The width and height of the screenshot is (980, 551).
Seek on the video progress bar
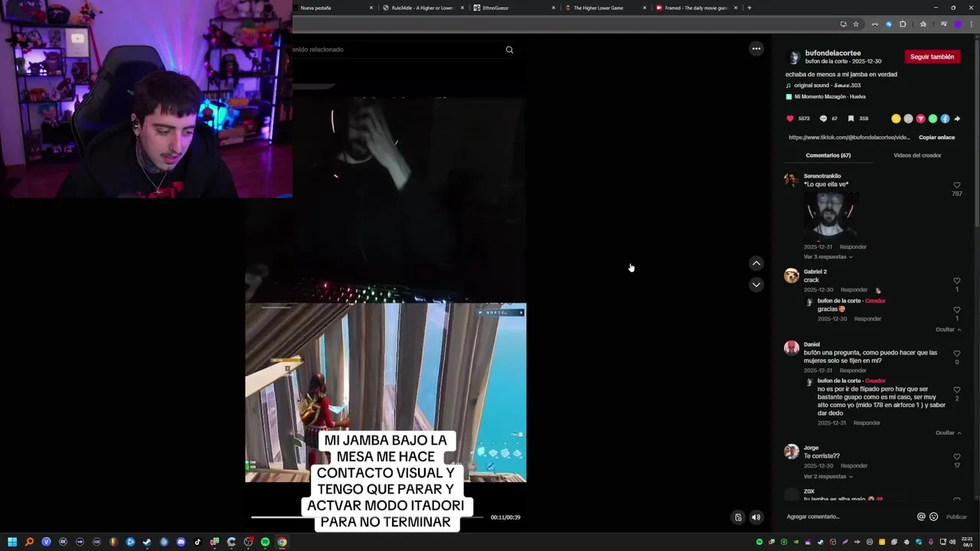[x=367, y=517]
